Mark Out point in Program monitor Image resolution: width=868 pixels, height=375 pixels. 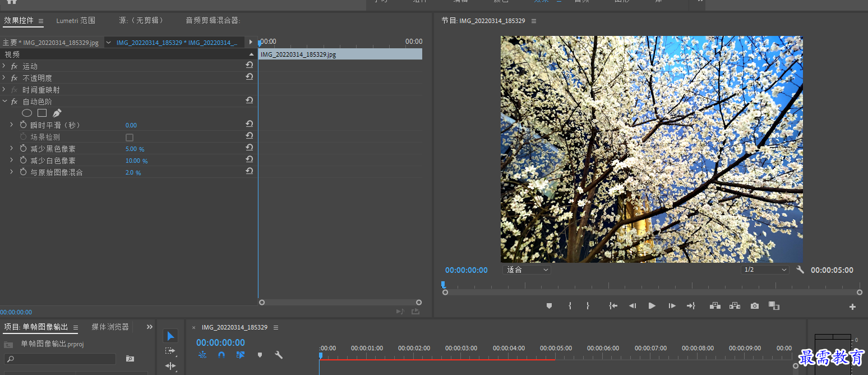588,306
